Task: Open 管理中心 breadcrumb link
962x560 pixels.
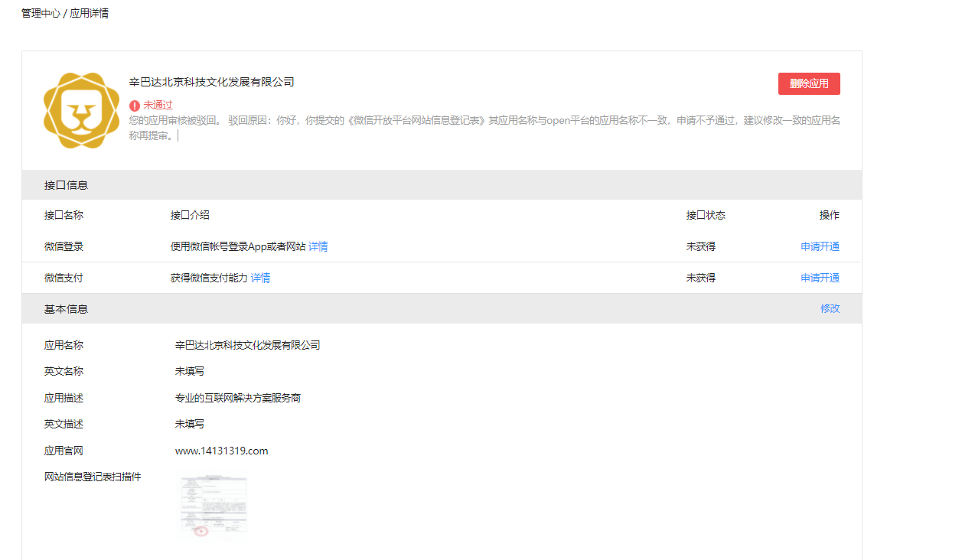Action: pyautogui.click(x=41, y=14)
